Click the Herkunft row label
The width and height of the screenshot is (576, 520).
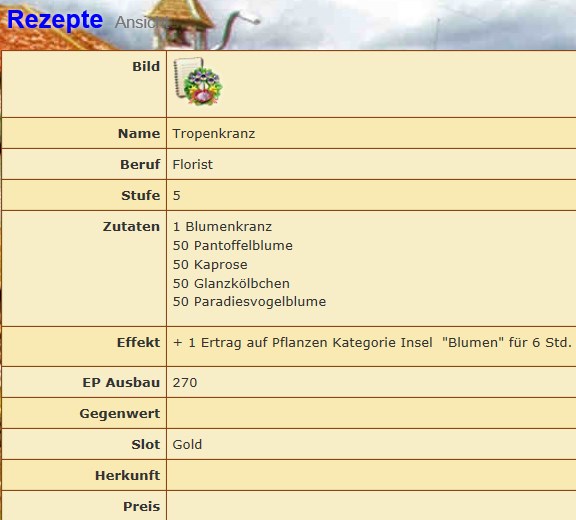coord(127,476)
